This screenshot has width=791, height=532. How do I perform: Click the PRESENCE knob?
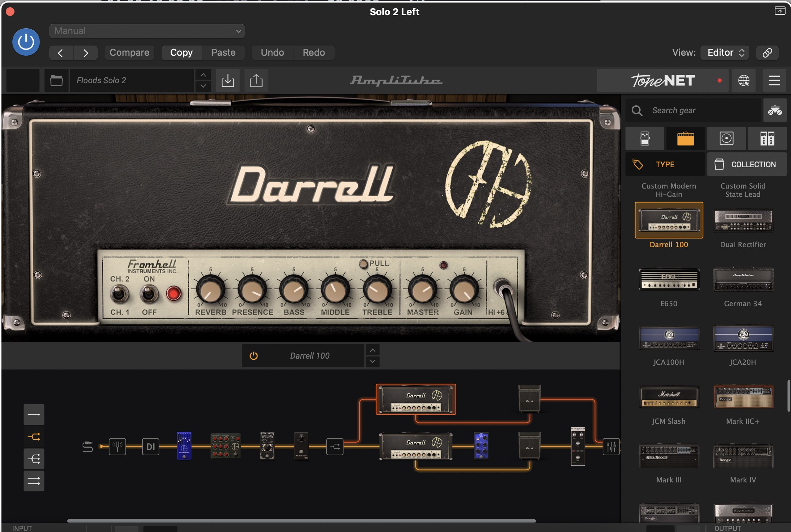[x=252, y=290]
